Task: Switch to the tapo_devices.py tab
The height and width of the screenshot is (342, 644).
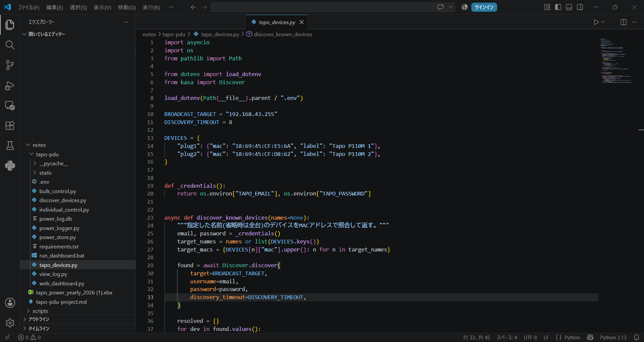Action: click(x=276, y=22)
